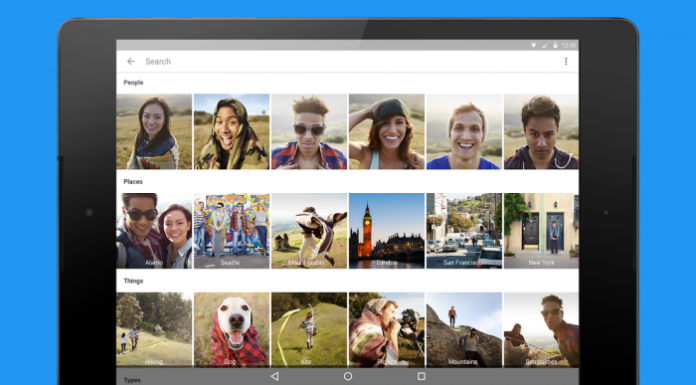
Task: Select the Kite things thumbnail
Action: (x=309, y=329)
